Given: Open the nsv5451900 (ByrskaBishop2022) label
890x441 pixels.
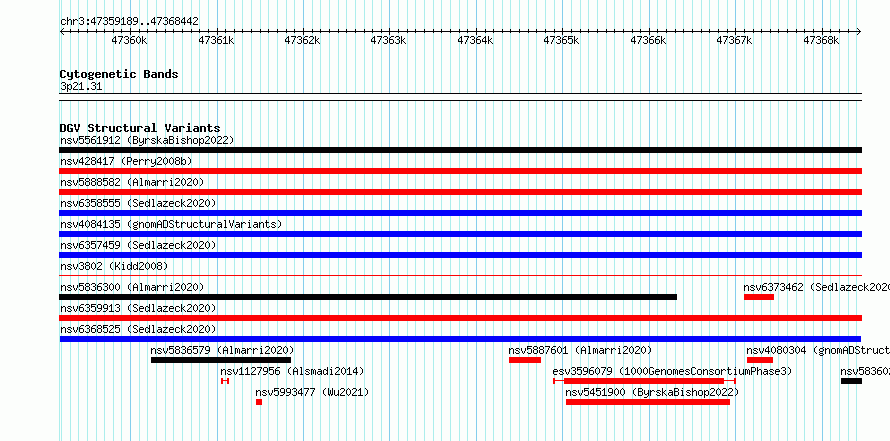Looking at the screenshot, I should point(652,392).
